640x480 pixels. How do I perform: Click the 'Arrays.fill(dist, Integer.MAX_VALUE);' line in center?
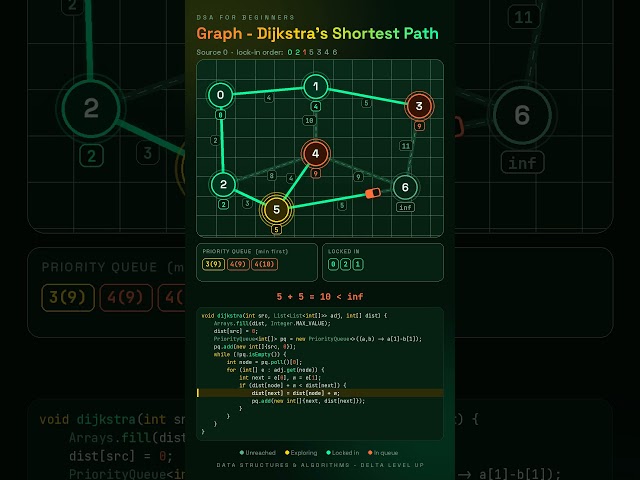tap(272, 323)
